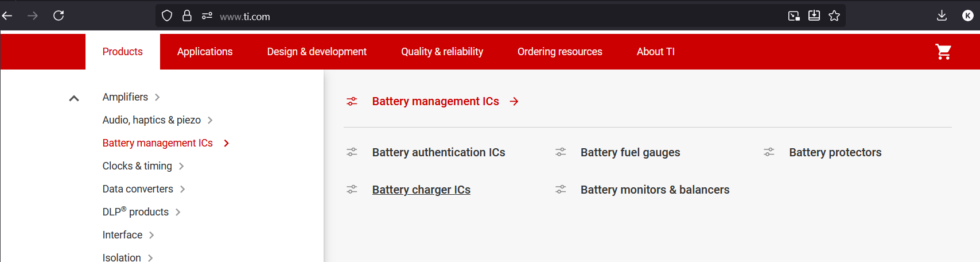Click filter icon next to Battery fuel gauges
Screen dimensions: 980x262
tap(561, 152)
